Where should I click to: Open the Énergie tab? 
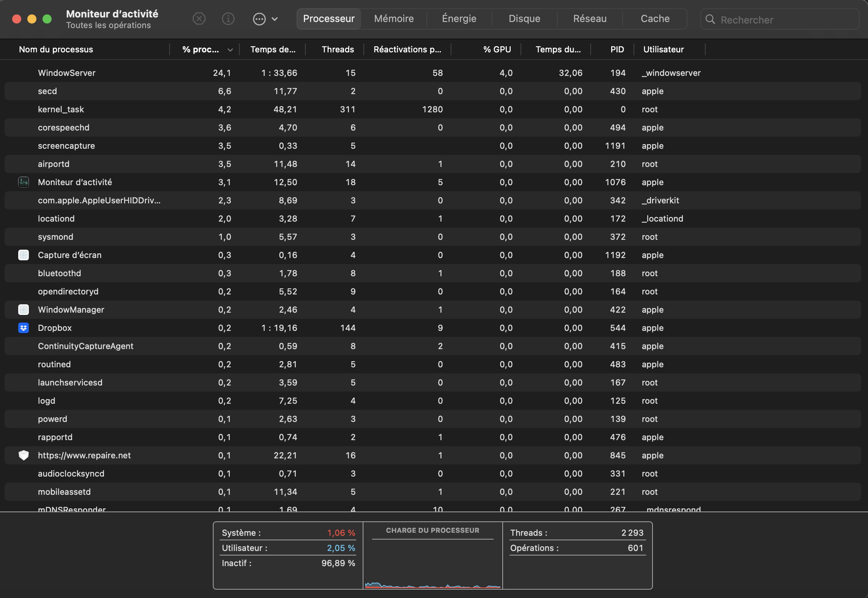click(459, 19)
